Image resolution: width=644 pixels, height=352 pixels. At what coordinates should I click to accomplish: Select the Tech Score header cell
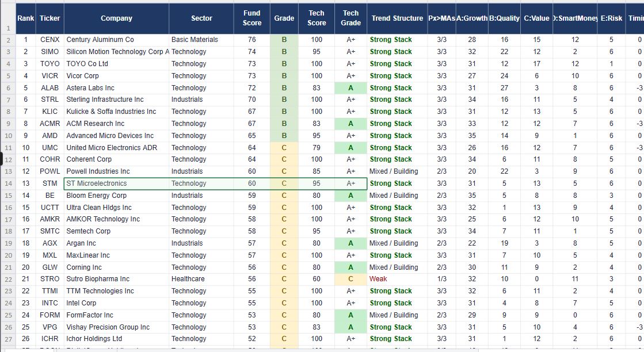pyautogui.click(x=317, y=18)
